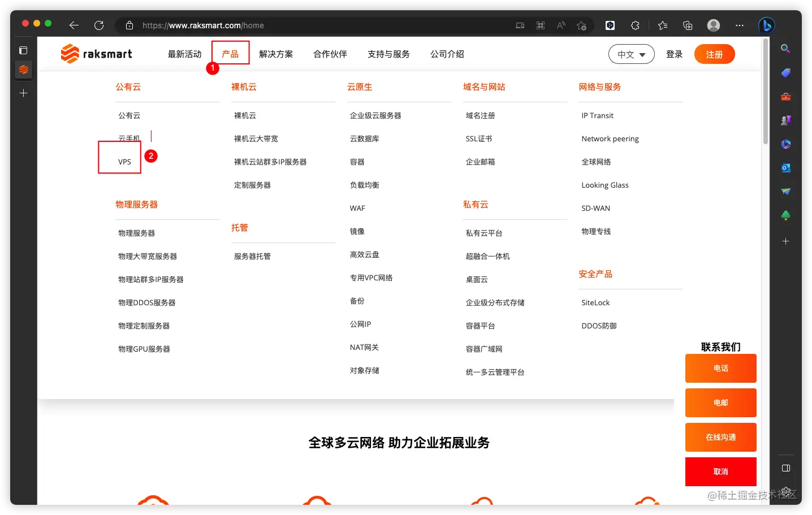Open the paper-plane Drop icon in sidebar

[785, 192]
